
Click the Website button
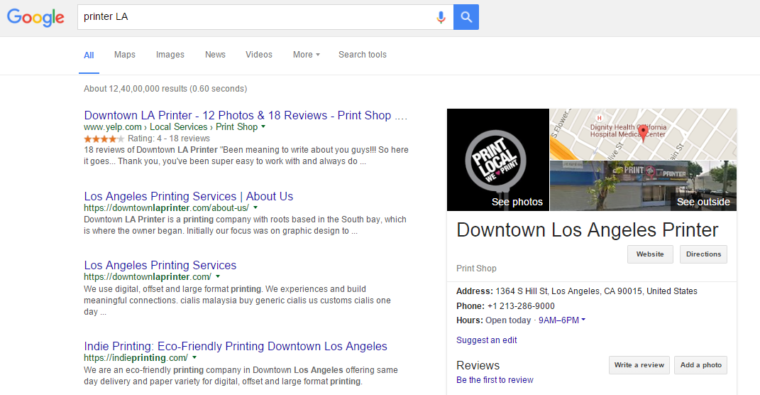(x=650, y=254)
